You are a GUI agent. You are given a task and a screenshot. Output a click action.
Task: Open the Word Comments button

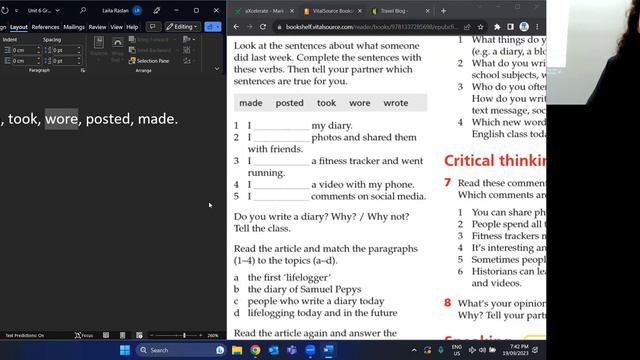(153, 27)
